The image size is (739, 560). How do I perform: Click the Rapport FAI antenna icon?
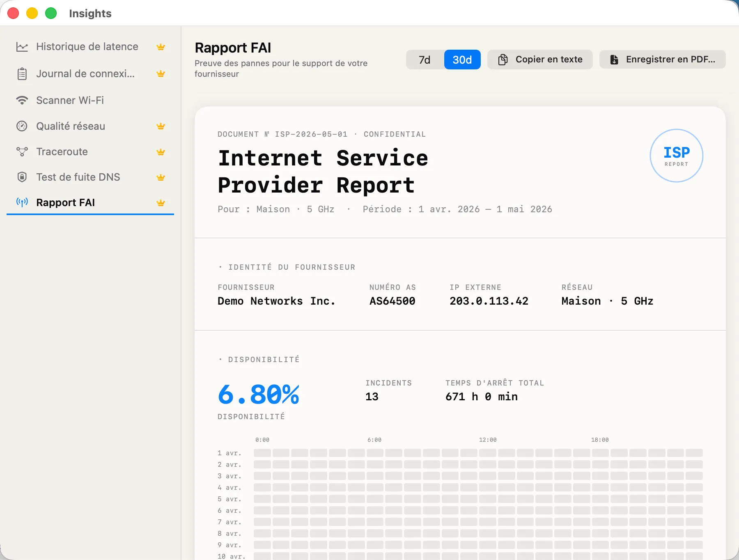point(22,202)
